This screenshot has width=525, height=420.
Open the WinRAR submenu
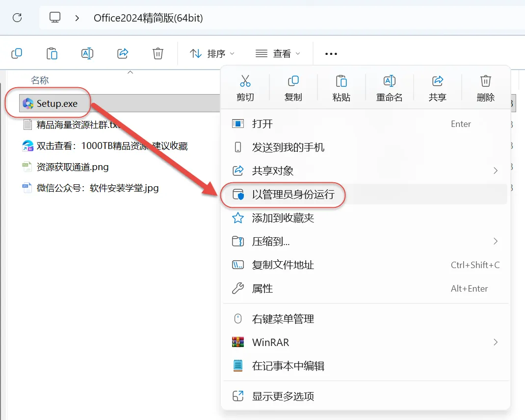pos(365,342)
